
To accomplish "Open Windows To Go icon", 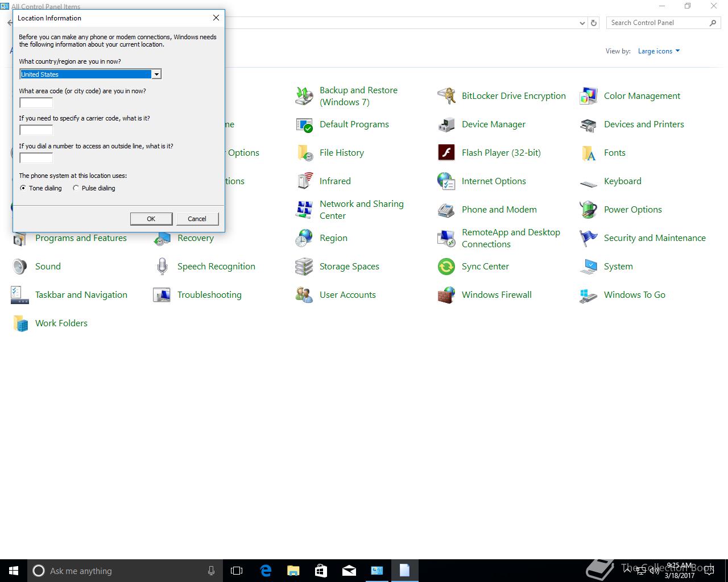I will 589,295.
